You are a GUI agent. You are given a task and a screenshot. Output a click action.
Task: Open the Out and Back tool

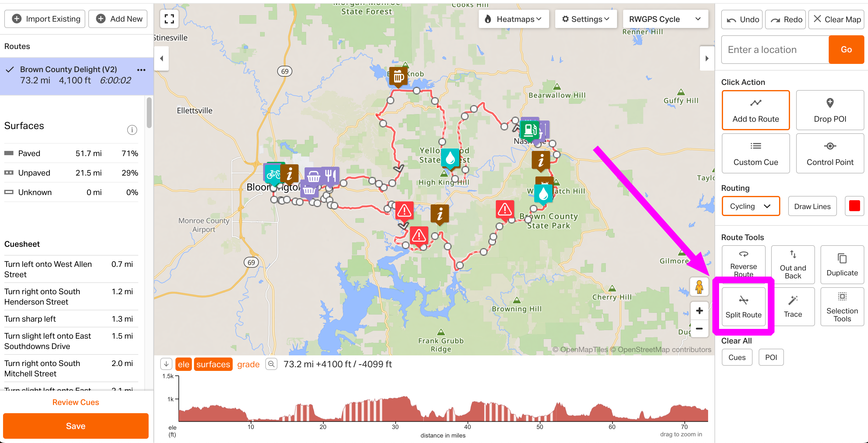tap(792, 265)
